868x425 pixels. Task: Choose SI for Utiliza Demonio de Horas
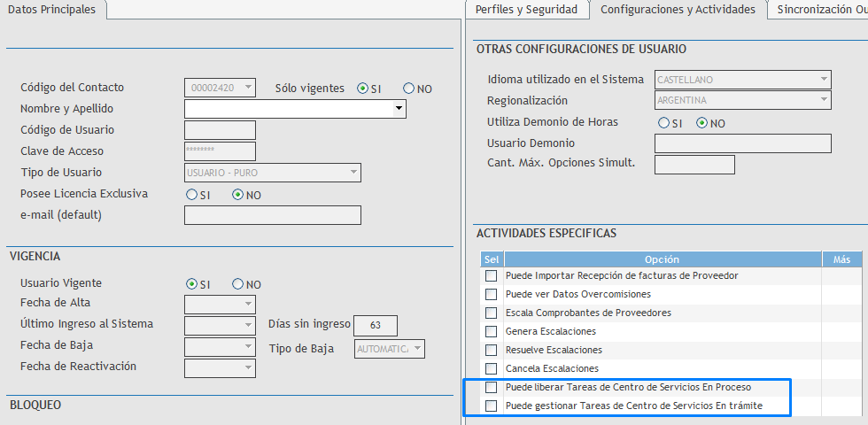pyautogui.click(x=663, y=123)
